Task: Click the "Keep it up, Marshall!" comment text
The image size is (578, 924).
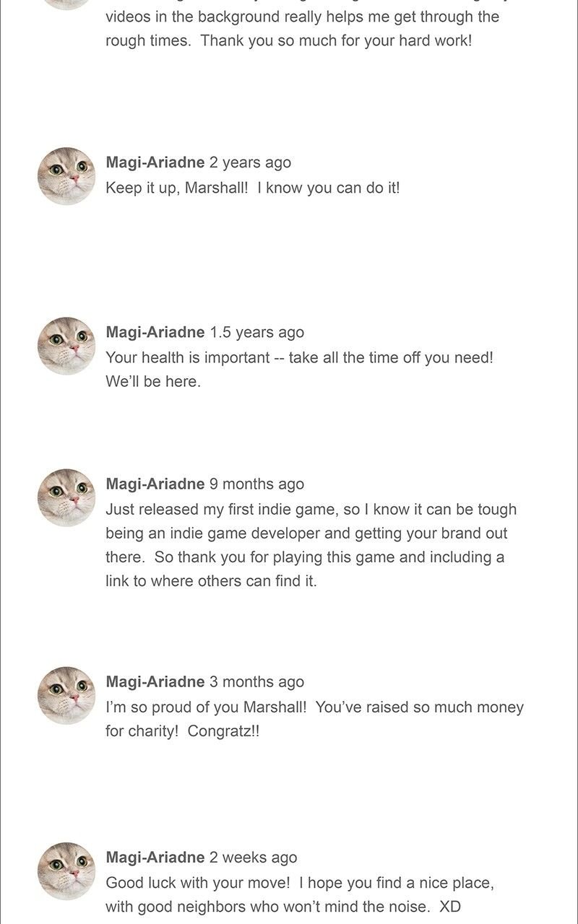Action: 252,188
